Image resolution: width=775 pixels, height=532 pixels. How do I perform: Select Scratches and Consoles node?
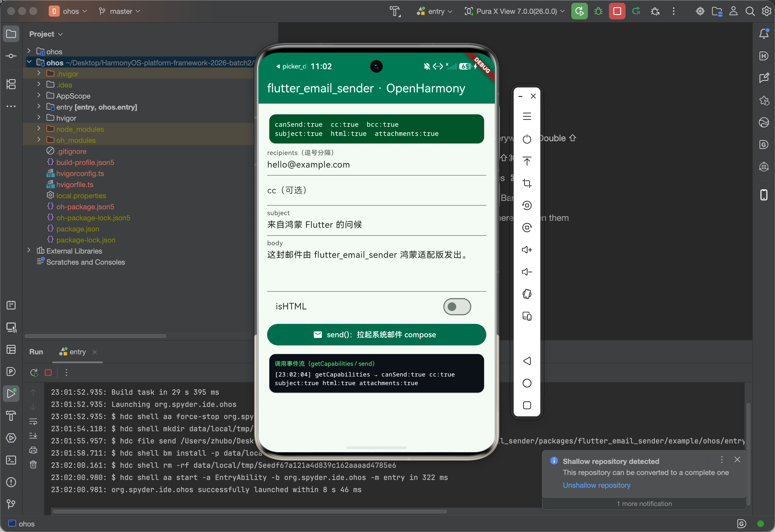coord(85,262)
